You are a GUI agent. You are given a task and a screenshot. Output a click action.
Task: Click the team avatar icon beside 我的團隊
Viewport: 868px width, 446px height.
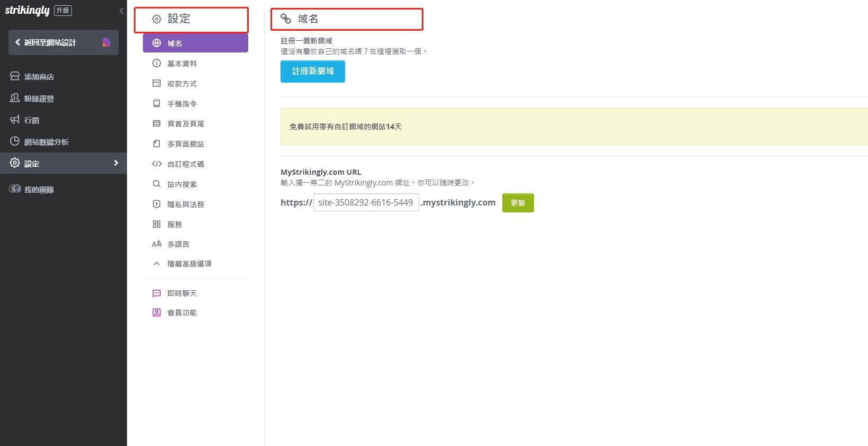tap(15, 189)
